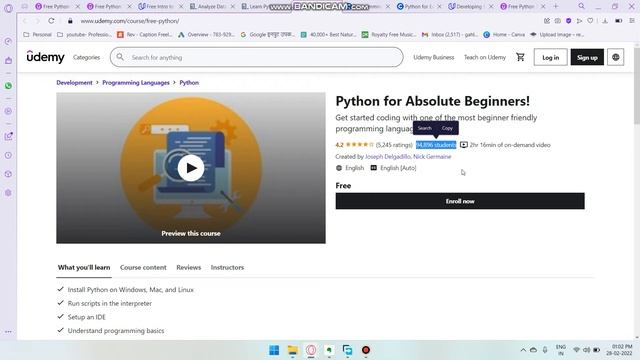640x360 pixels.
Task: Open Instructors tab
Action: coord(227,268)
